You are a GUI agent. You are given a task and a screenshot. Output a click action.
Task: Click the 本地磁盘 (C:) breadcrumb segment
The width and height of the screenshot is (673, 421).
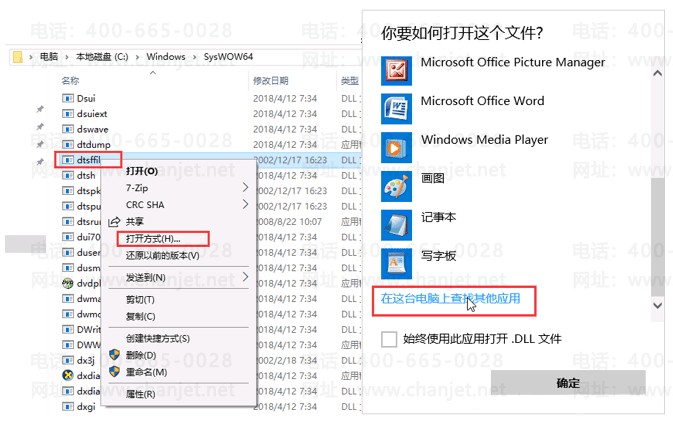pos(102,57)
